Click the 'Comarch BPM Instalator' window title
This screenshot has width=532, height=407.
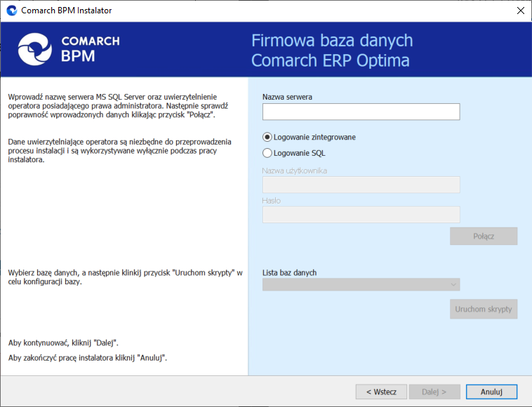66,11
